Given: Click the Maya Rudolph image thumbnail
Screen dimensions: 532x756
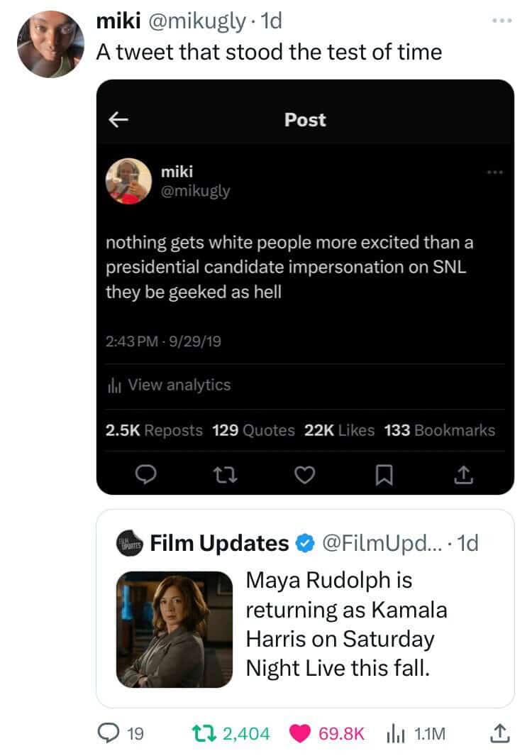Looking at the screenshot, I should [x=174, y=629].
